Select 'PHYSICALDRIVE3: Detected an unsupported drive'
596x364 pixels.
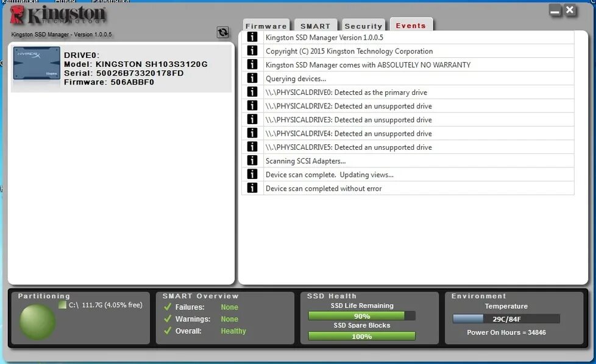coord(349,119)
